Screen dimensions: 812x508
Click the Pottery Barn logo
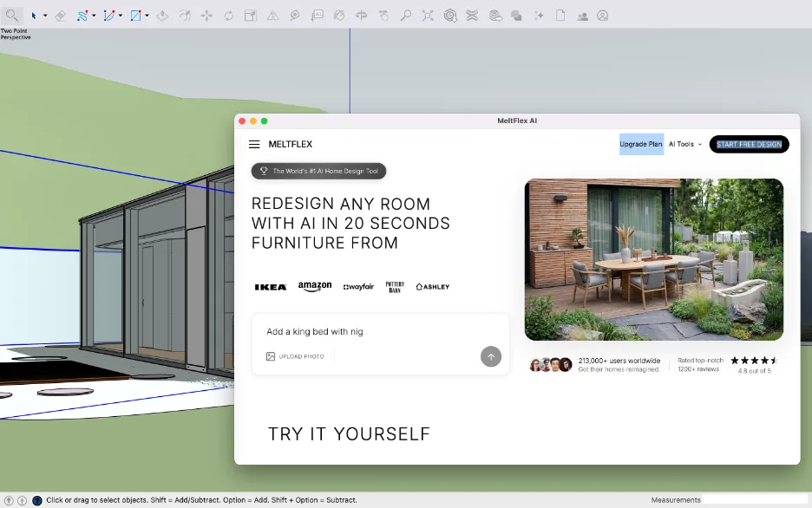[x=395, y=287]
